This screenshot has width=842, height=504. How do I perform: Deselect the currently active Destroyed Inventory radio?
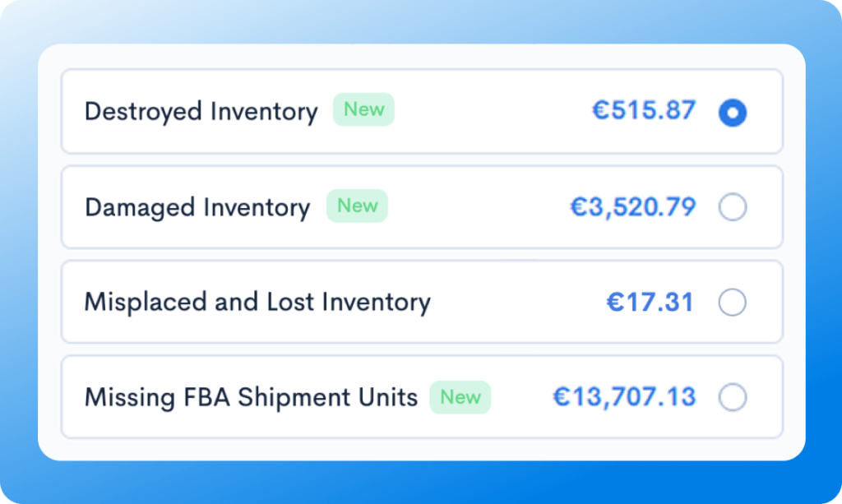click(x=733, y=113)
